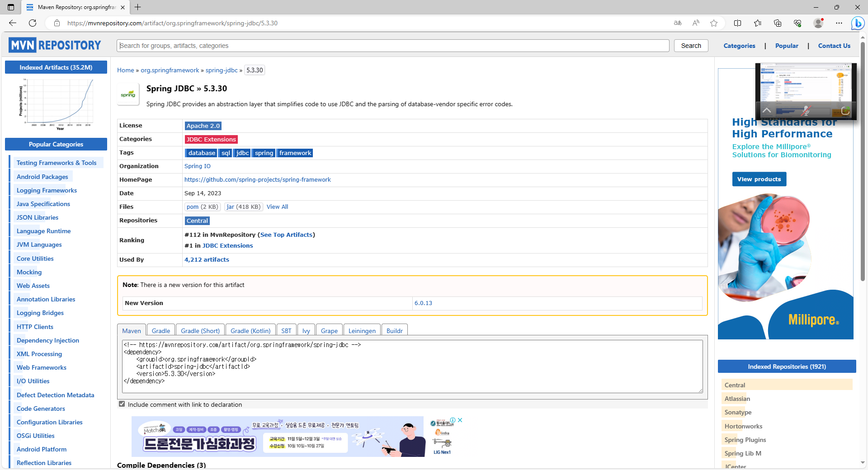Image resolution: width=868 pixels, height=470 pixels.
Task: Open new version 6.0.13 link
Action: (x=423, y=303)
